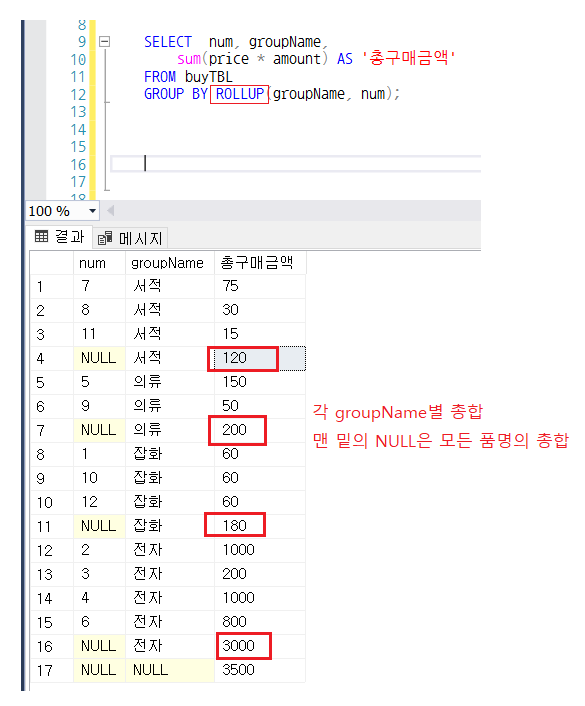Select the num column header
Viewport: 585px width, 706px height.
pos(99,263)
